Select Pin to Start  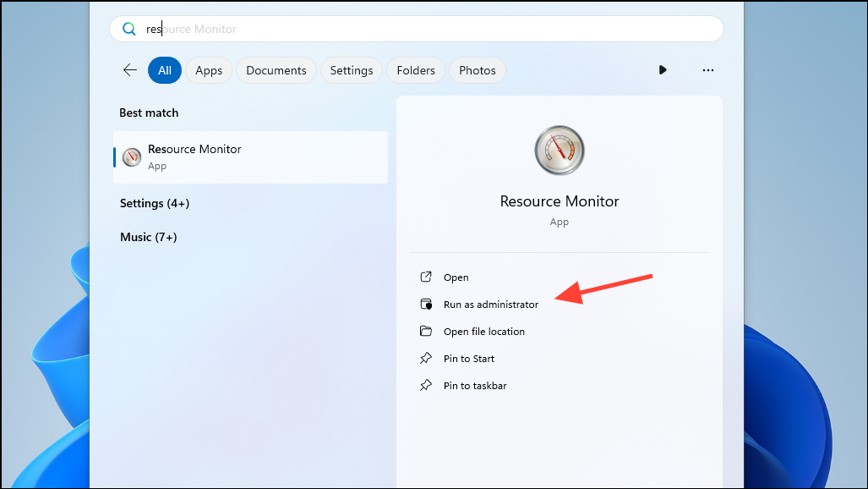coord(469,359)
